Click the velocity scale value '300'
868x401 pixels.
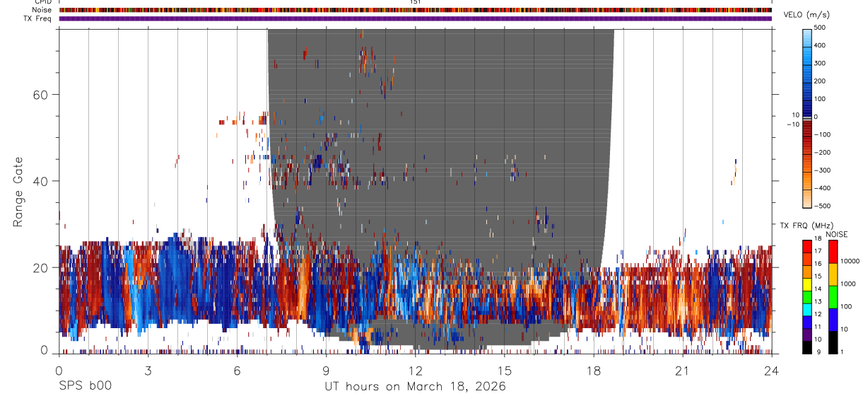pyautogui.click(x=820, y=63)
